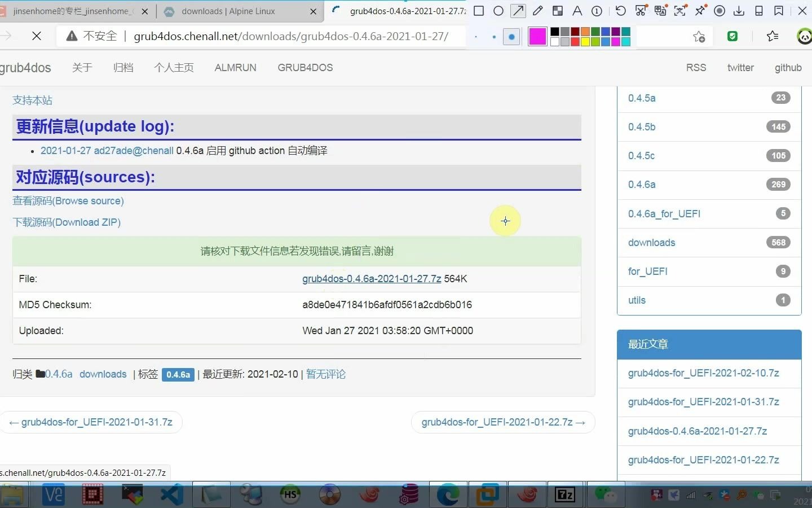Click the address bar URL field
Image resolution: width=812 pixels, height=508 pixels.
click(291, 36)
